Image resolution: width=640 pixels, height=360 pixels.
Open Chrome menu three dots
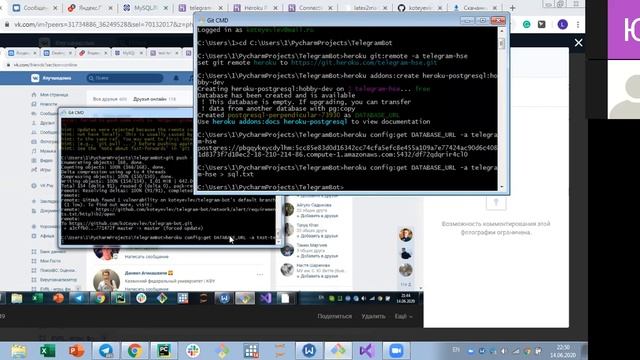pyautogui.click(x=578, y=24)
